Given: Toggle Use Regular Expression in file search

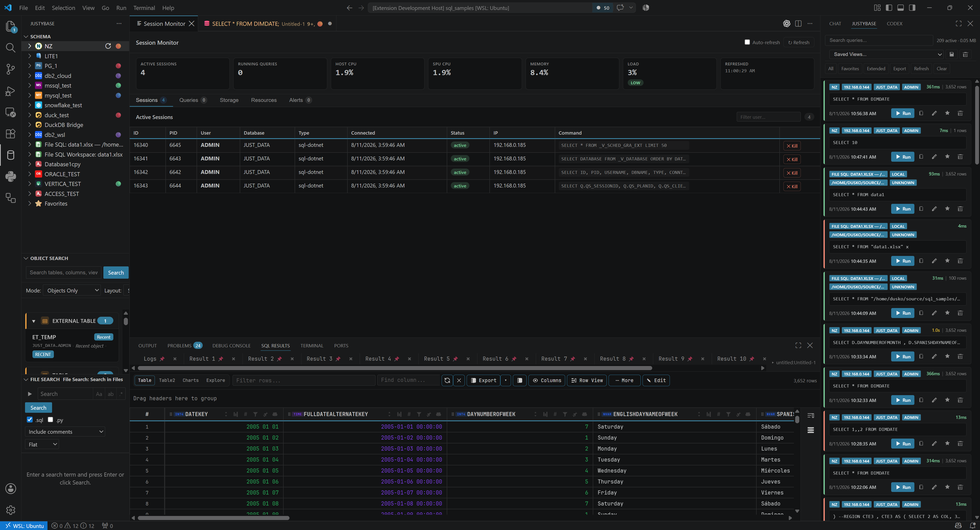Looking at the screenshot, I should click(x=121, y=394).
